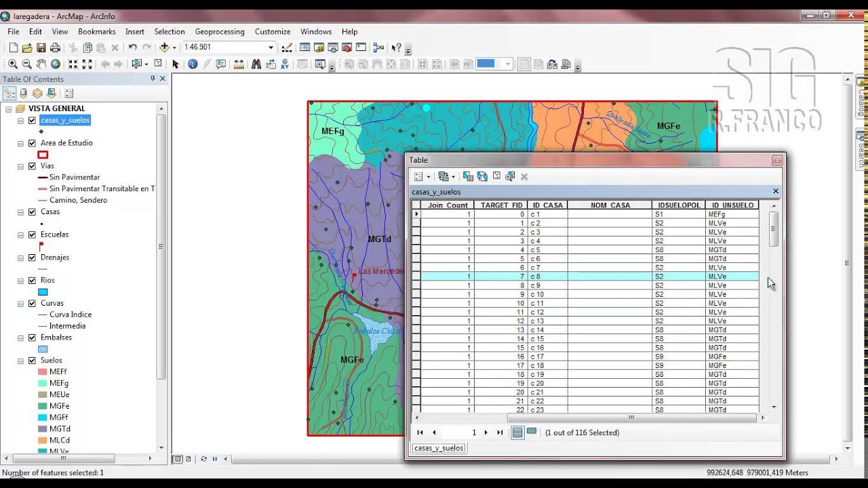Click the Add Data button

coord(164,47)
